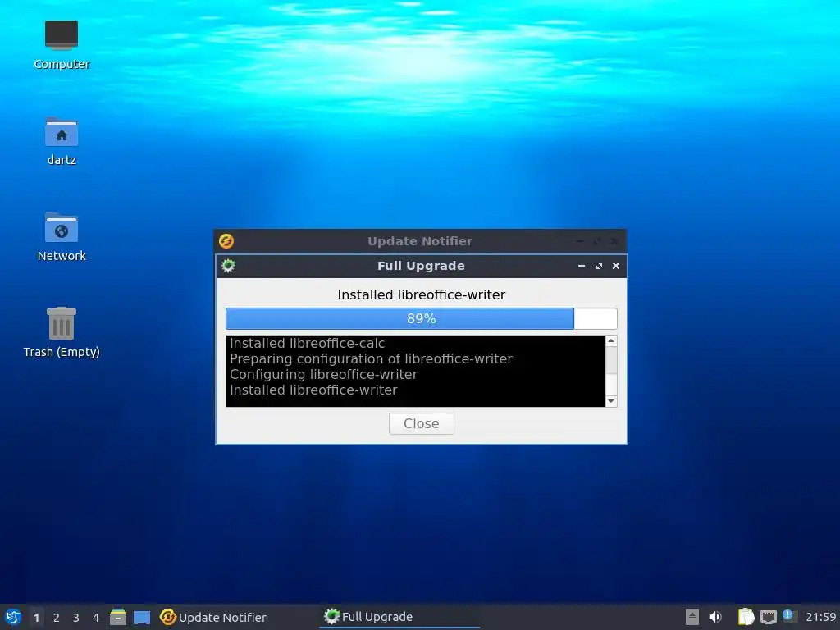Switch to workspace 1
This screenshot has width=840, height=630.
tap(36, 618)
